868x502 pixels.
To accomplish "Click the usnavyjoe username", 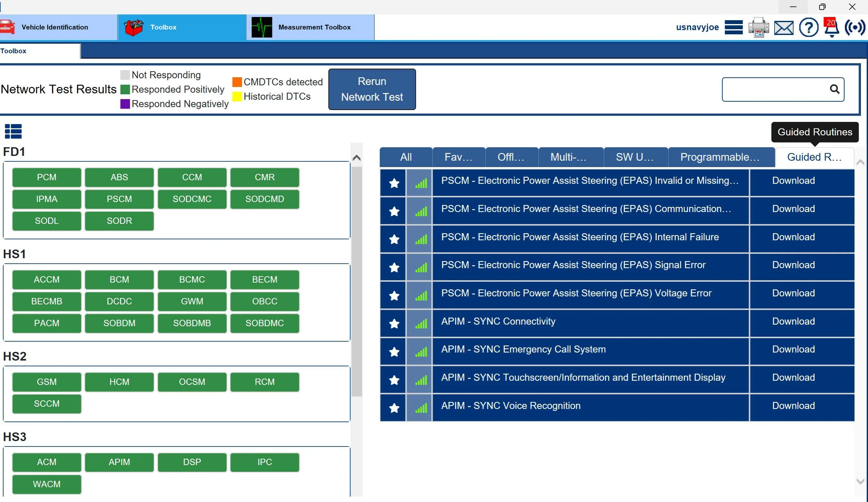I will click(697, 27).
